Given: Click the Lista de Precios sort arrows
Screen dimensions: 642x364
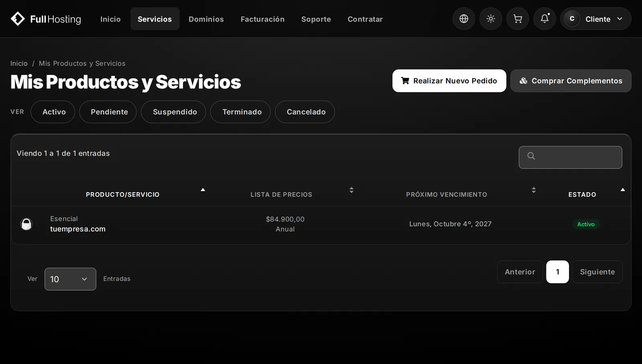Looking at the screenshot, I should [351, 190].
